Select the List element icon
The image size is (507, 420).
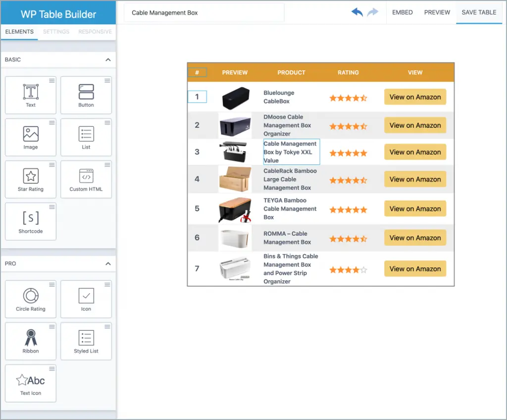(x=86, y=134)
